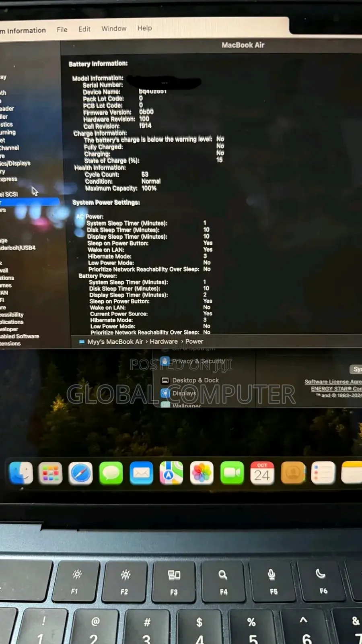Click State of Charge (%) label
The image size is (362, 644).
(112, 161)
